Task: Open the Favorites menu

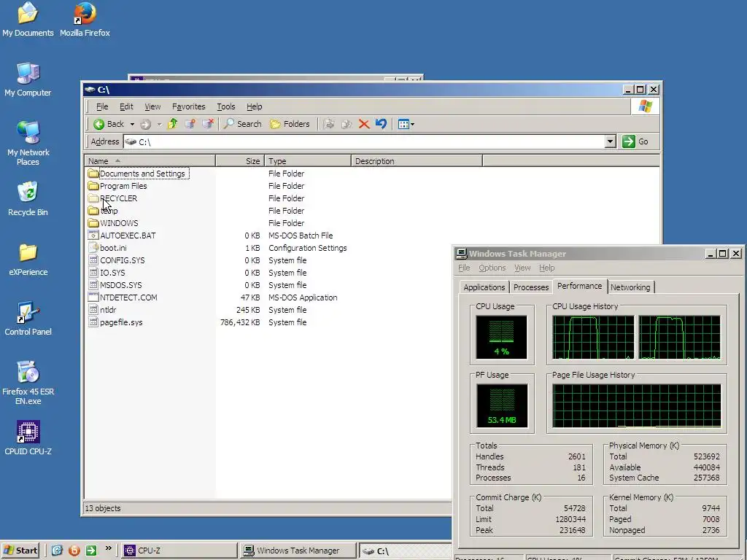Action: tap(189, 106)
